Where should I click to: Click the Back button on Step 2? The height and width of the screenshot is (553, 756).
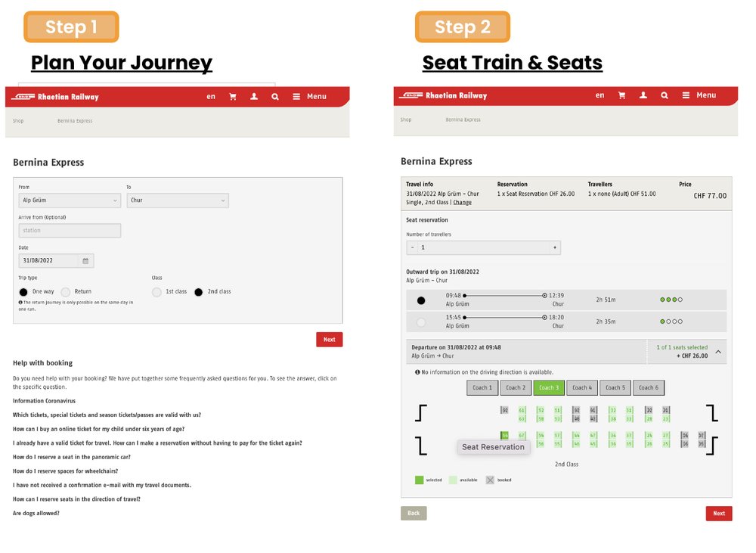413,512
